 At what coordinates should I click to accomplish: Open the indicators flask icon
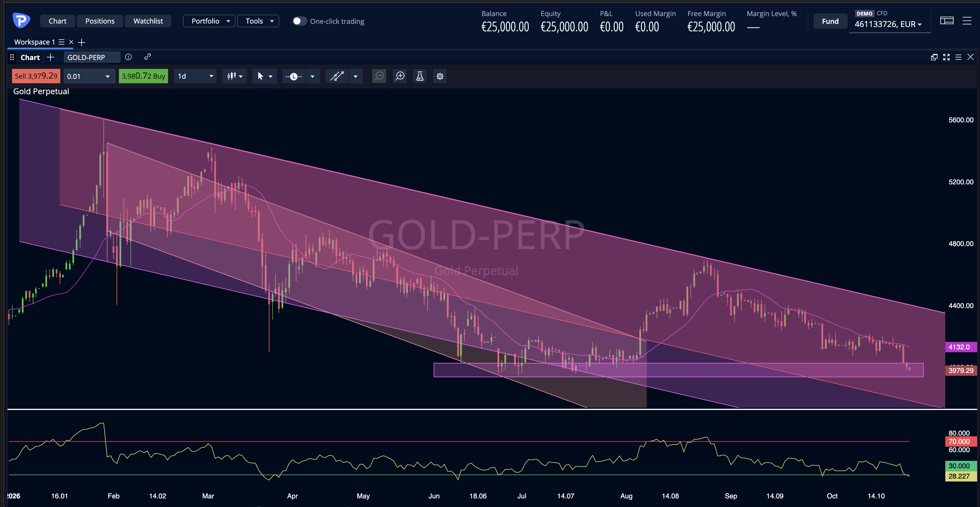coord(420,76)
